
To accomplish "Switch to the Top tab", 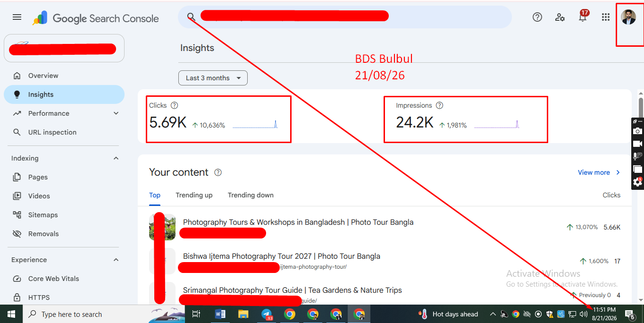I will coord(155,195).
